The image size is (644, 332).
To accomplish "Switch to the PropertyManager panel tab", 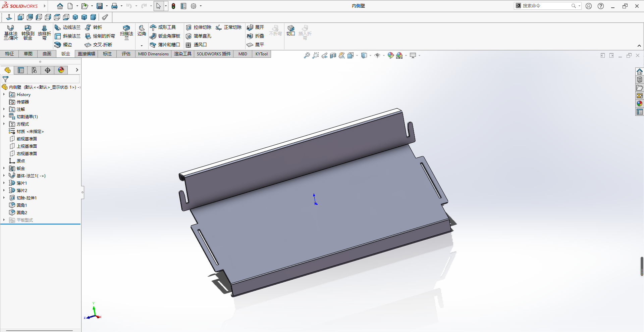I will 21,70.
